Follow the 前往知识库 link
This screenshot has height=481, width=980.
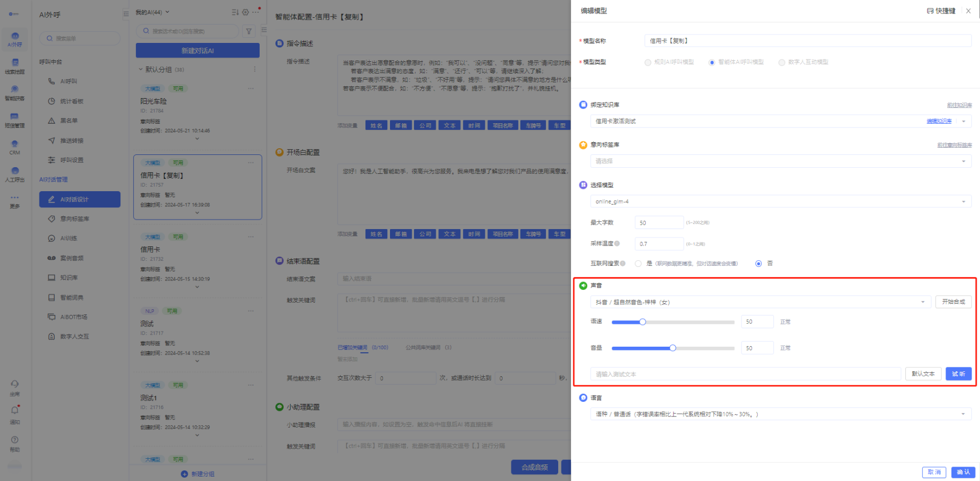[x=959, y=105]
